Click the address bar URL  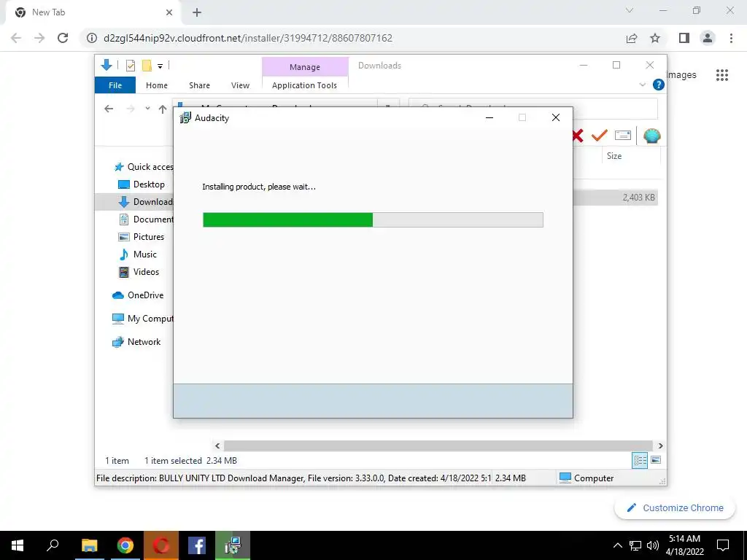pyautogui.click(x=248, y=38)
